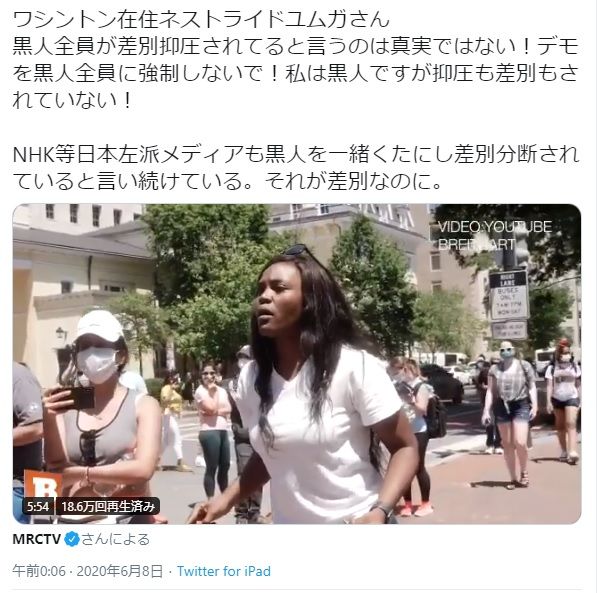Screen dimensions: 597x593
Task: Open the MRCTV account name link
Action: (37, 539)
